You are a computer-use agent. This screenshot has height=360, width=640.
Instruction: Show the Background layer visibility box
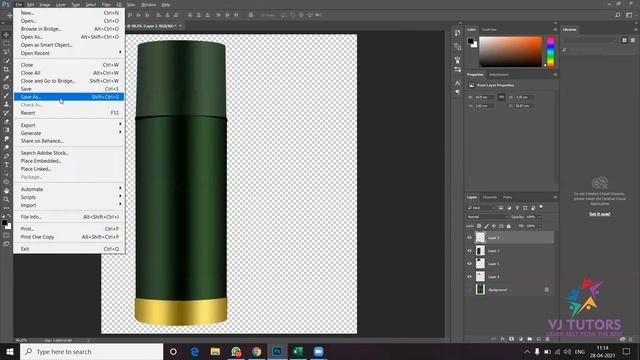469,290
